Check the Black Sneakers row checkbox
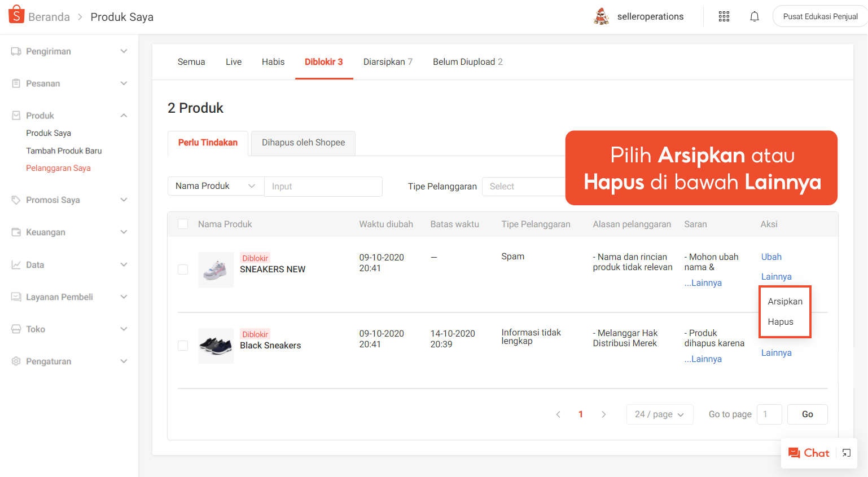Viewport: 868px width, 477px height. (x=183, y=346)
